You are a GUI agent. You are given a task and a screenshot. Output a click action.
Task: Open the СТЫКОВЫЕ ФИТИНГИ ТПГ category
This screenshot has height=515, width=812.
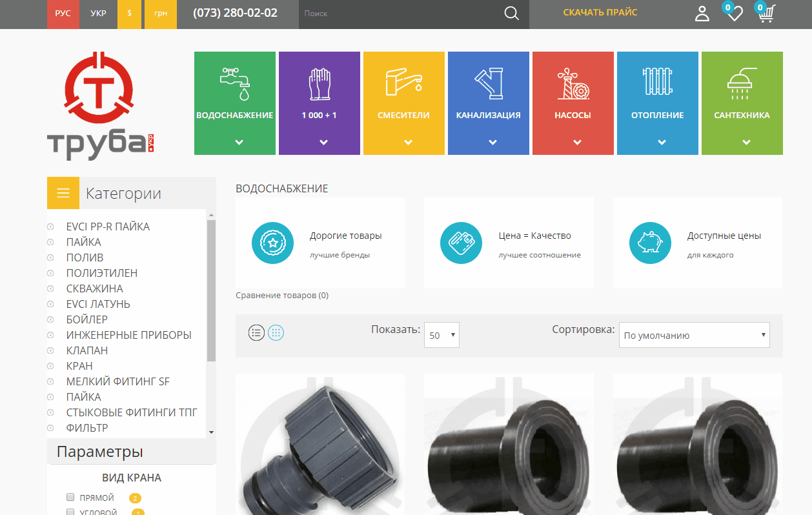132,412
